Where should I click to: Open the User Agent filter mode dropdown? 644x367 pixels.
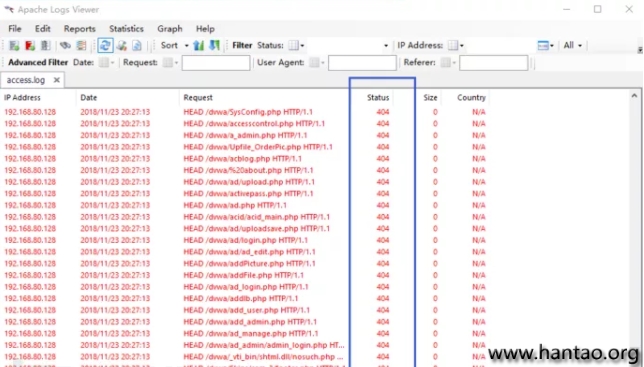pos(317,63)
